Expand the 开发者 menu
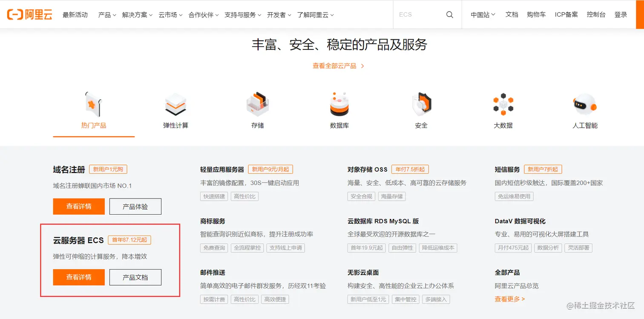644x319 pixels. pos(279,14)
